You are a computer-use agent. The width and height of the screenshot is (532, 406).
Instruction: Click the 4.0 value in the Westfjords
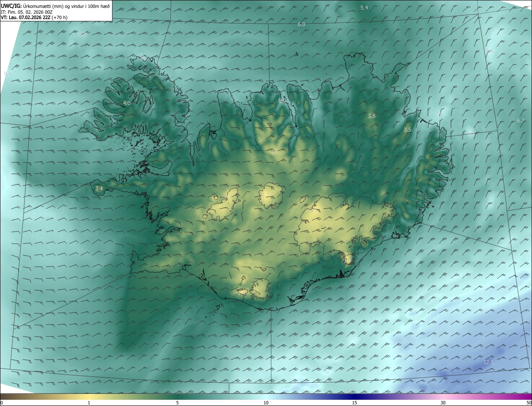point(127,103)
